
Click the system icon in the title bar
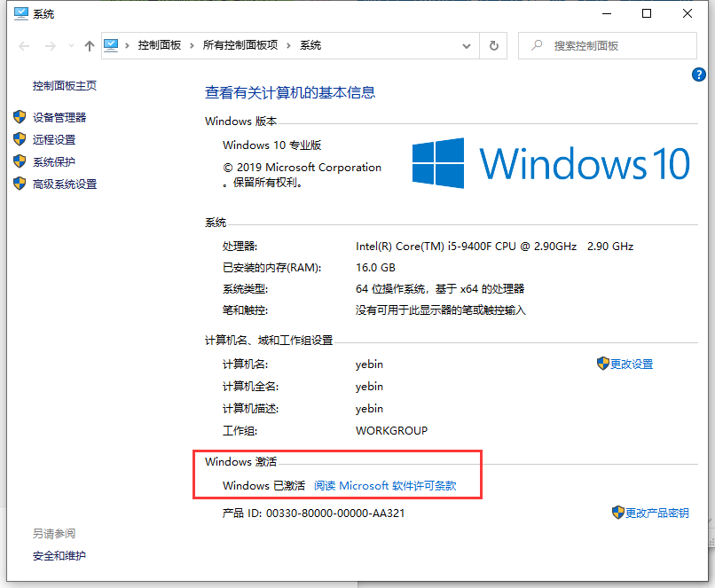21,12
